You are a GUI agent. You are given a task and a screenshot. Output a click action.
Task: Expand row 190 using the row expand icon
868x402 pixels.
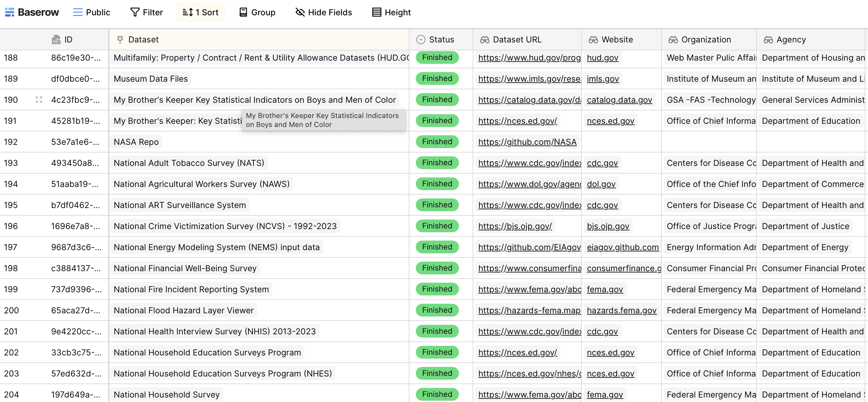click(39, 100)
